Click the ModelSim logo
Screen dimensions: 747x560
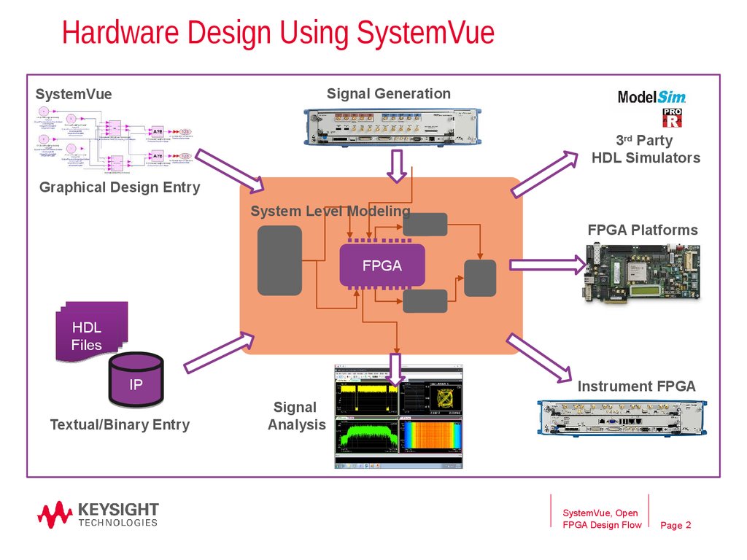click(651, 97)
